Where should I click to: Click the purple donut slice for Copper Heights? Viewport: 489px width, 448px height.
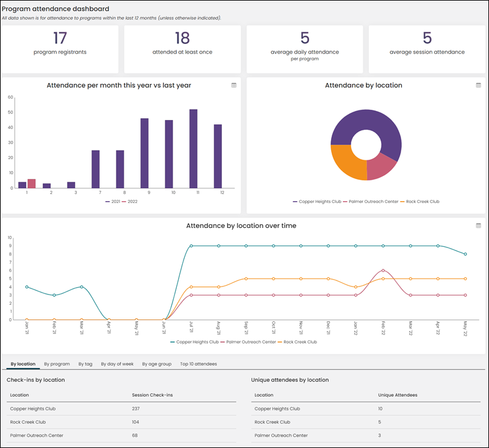click(374, 121)
